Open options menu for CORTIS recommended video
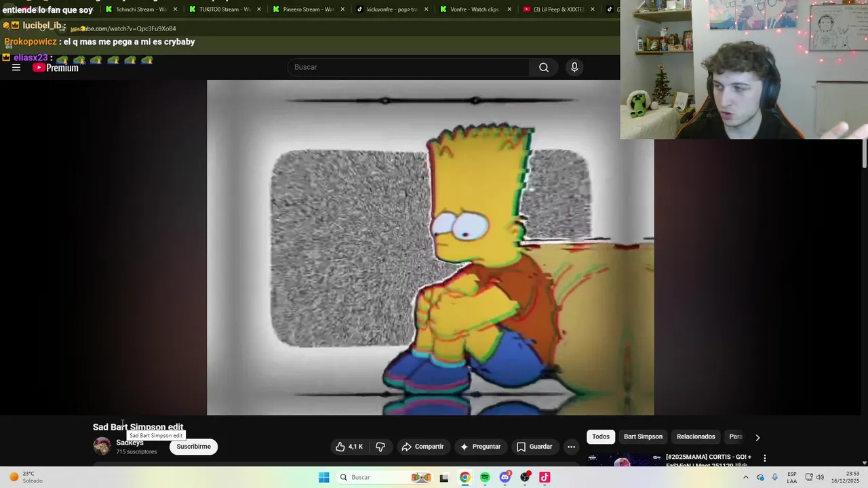The width and height of the screenshot is (868, 488). 765,459
